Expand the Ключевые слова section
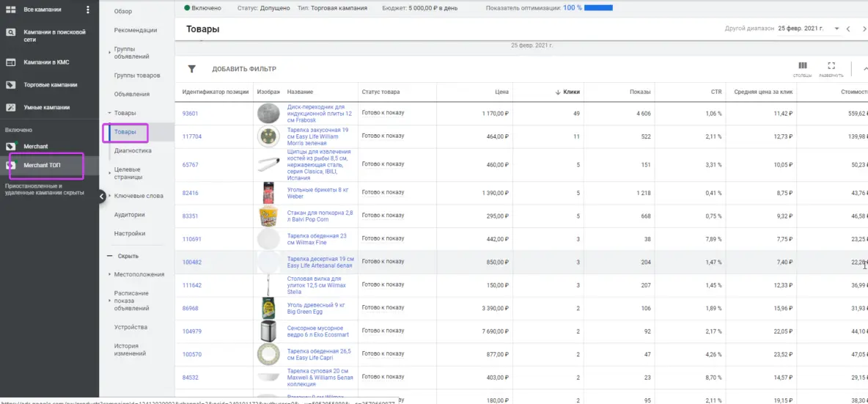Screen dimensions: 868x404 109,197
